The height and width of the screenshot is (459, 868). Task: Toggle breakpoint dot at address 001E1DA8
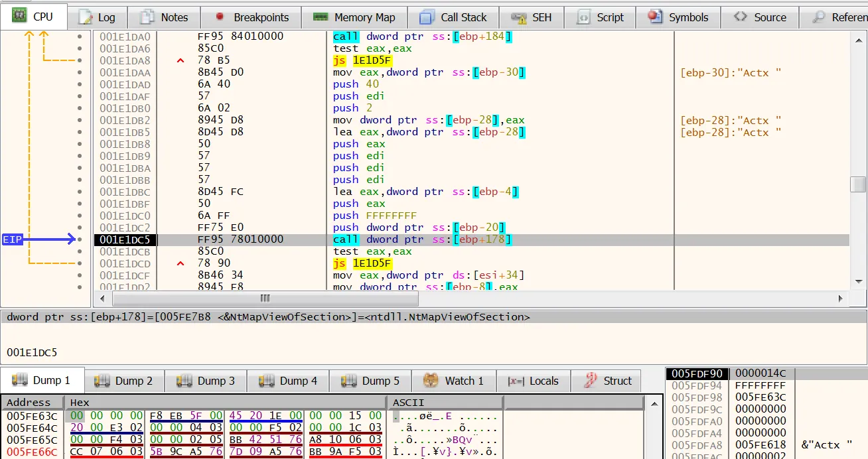80,60
